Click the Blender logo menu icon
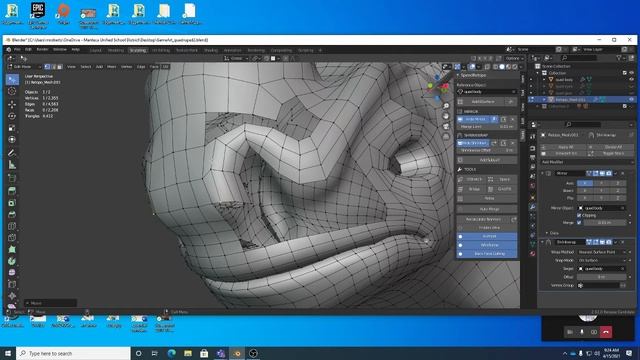The width and height of the screenshot is (640, 360). pyautogui.click(x=9, y=50)
